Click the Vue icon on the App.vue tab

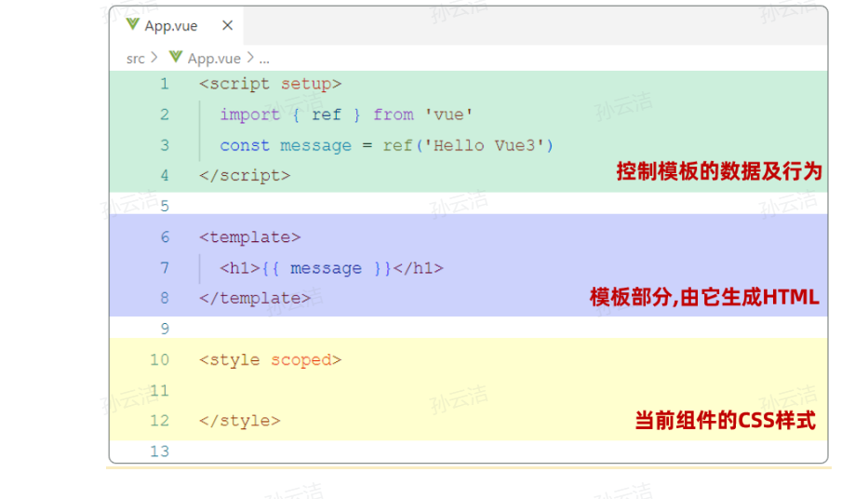(x=132, y=24)
